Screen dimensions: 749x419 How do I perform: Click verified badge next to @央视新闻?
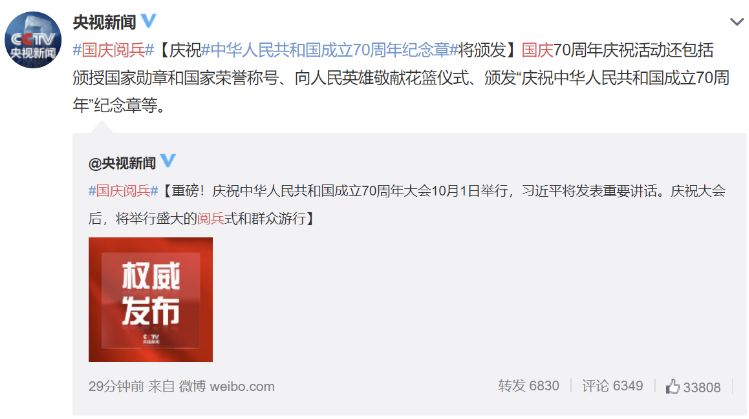pyautogui.click(x=168, y=161)
